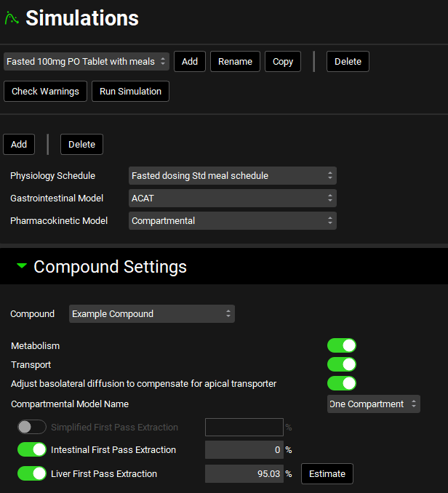Click Estimate for liver extraction
Screen dimensions: 448x493
(x=327, y=473)
